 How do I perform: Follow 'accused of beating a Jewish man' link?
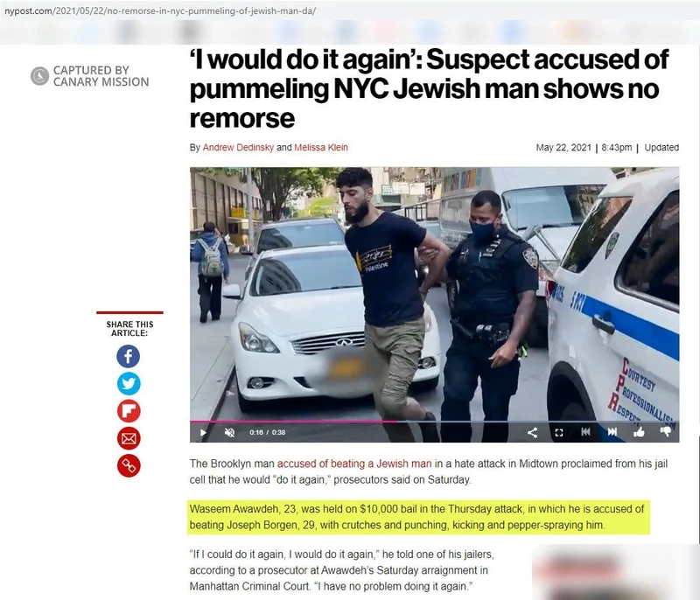tap(354, 464)
